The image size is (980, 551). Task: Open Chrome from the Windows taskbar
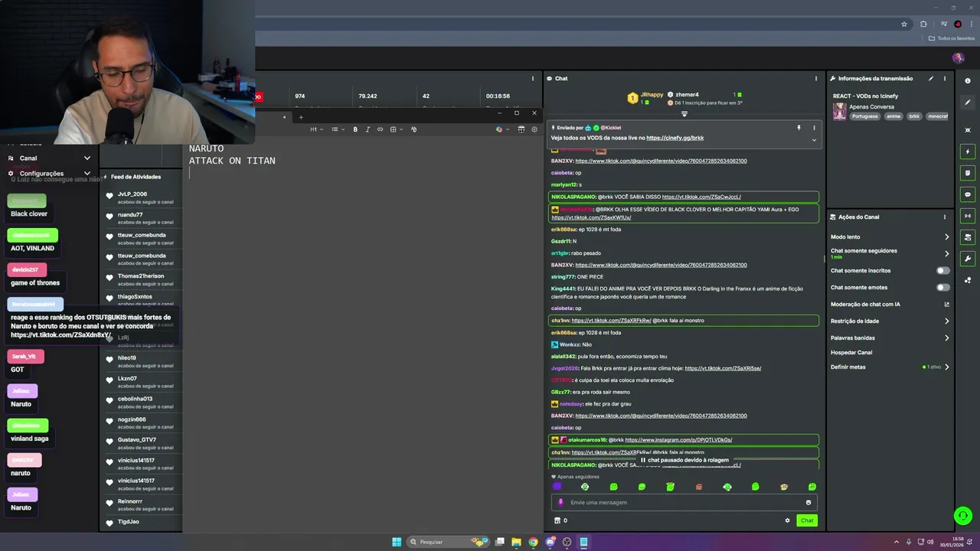(x=534, y=542)
